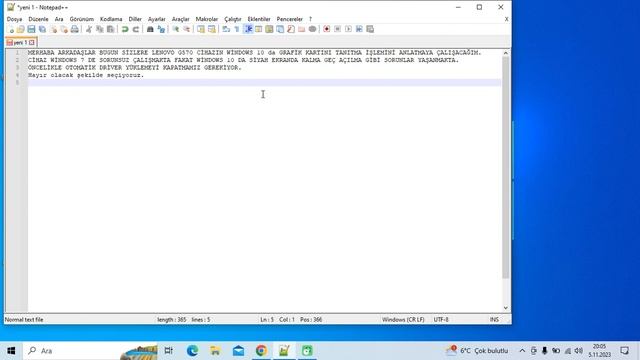The height and width of the screenshot is (360, 640).
Task: Click the editor scrollbar down arrow
Action: pos(506,308)
